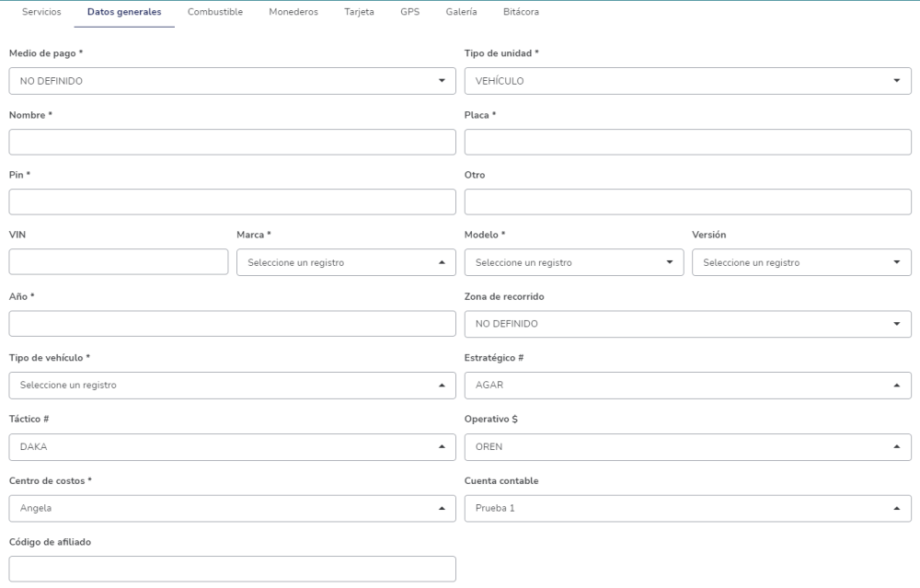Expand the Zona de recorrido dropdown
The width and height of the screenshot is (920, 588).
(687, 324)
